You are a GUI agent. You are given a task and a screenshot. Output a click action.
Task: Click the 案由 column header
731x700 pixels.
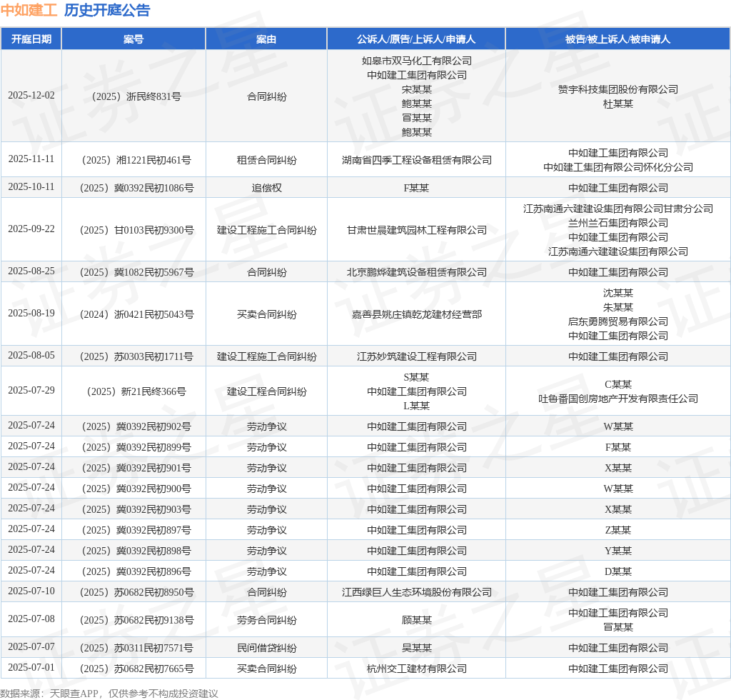[x=266, y=39]
